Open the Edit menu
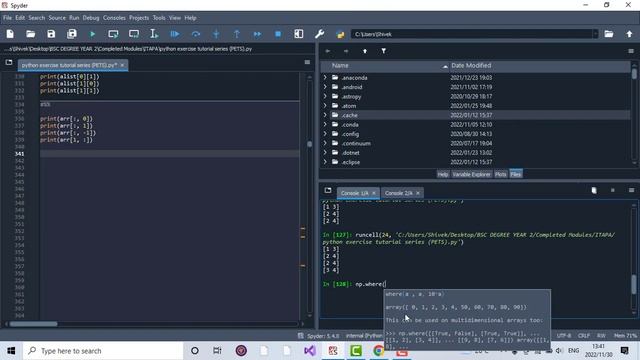Image resolution: width=640 pixels, height=360 pixels. [x=20, y=18]
